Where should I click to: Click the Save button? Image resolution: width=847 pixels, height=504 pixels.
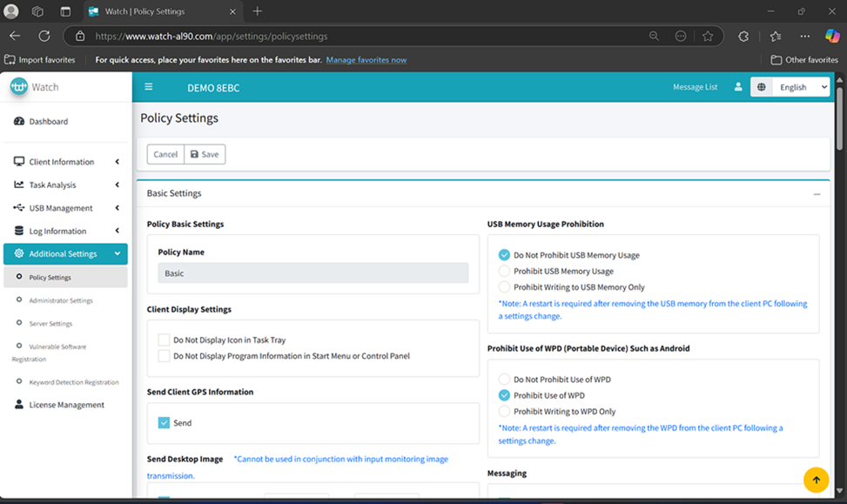[x=205, y=154]
